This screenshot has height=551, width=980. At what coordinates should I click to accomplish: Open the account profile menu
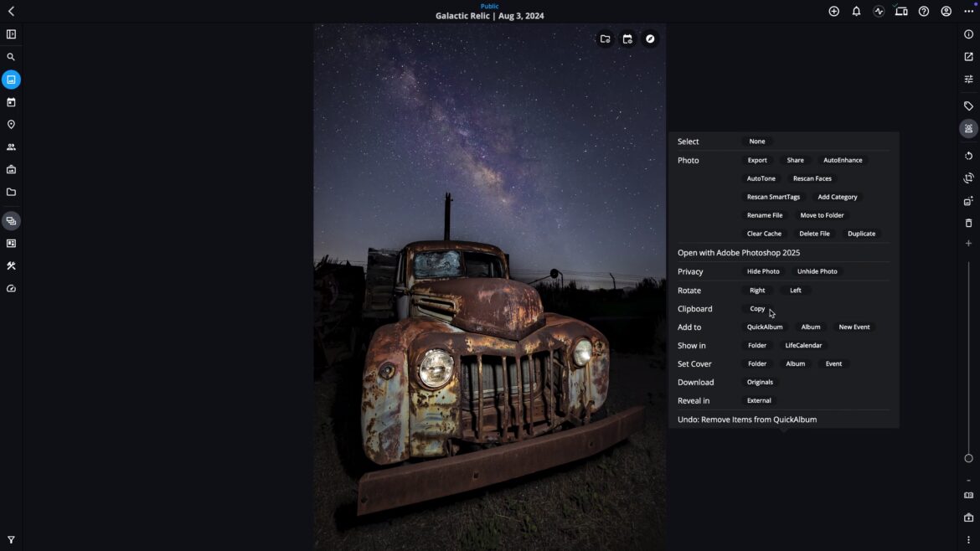pyautogui.click(x=946, y=12)
